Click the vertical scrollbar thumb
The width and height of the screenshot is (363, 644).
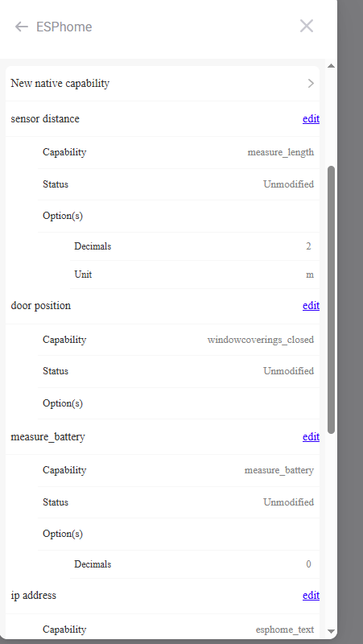coord(332,299)
